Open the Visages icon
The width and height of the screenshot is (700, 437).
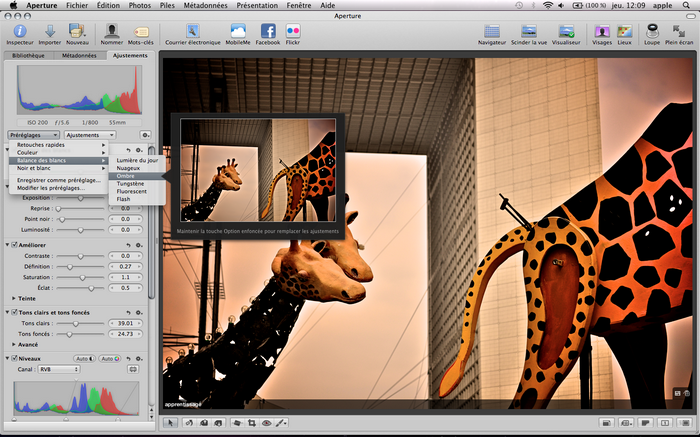coord(602,31)
